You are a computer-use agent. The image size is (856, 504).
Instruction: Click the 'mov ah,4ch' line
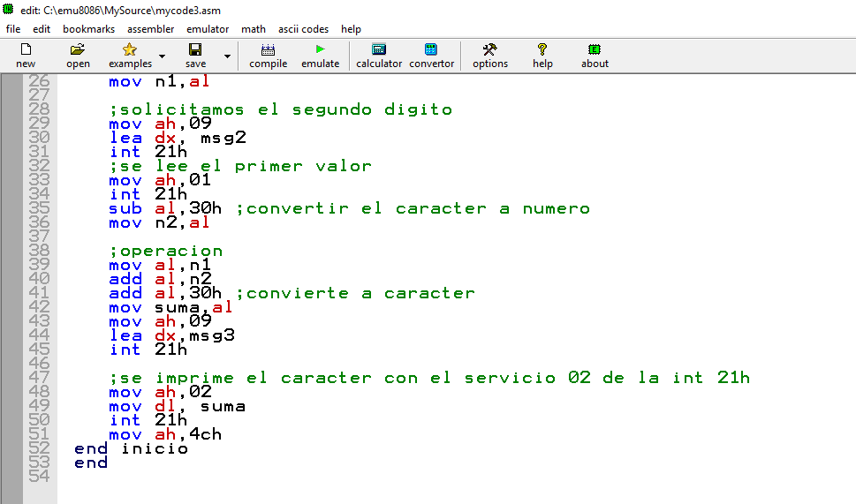click(x=165, y=435)
